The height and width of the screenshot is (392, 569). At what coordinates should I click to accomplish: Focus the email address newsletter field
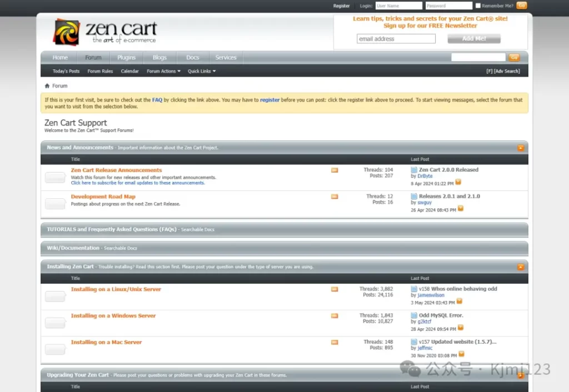point(396,39)
